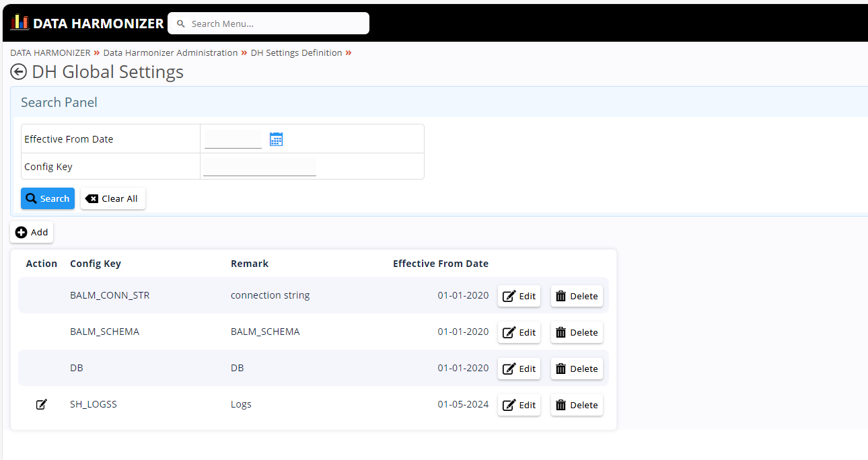Open the DATA HARMONIZER breadcrumb link
Viewport: 868px width, 460px height.
(x=50, y=52)
